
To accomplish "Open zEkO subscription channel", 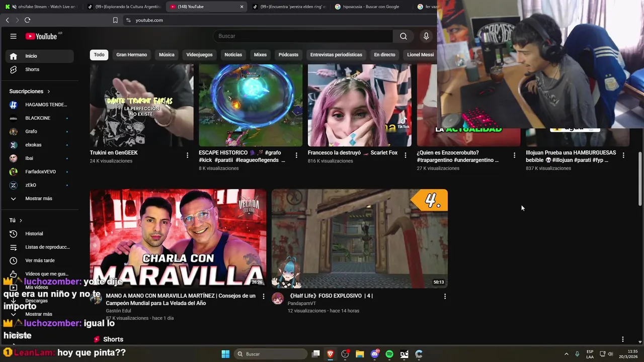I will 40,185.
